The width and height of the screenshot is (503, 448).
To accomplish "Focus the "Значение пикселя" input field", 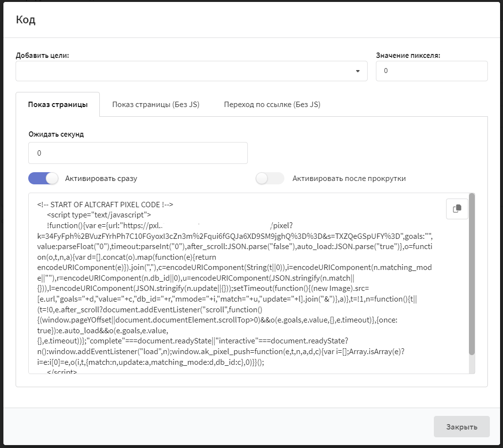I will (x=432, y=71).
